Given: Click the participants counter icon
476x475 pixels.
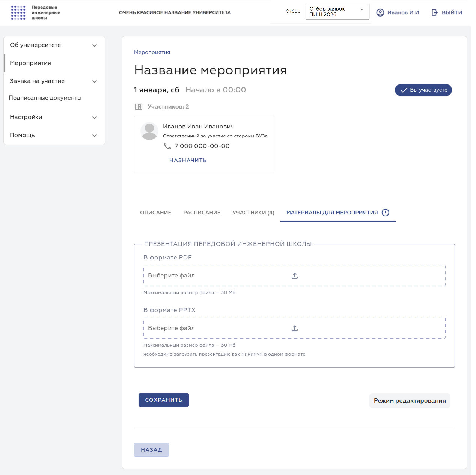Looking at the screenshot, I should [139, 107].
